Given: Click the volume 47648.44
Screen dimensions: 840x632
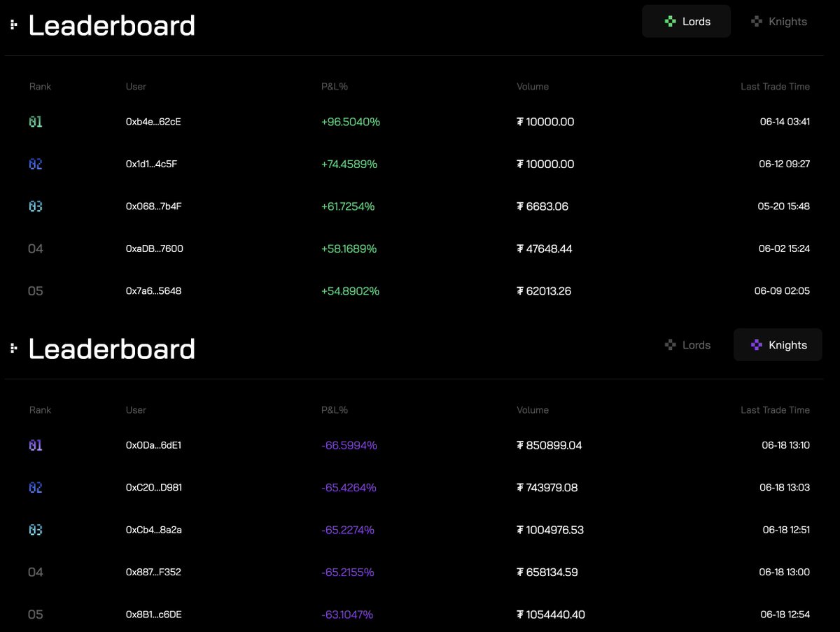Looking at the screenshot, I should (545, 248).
